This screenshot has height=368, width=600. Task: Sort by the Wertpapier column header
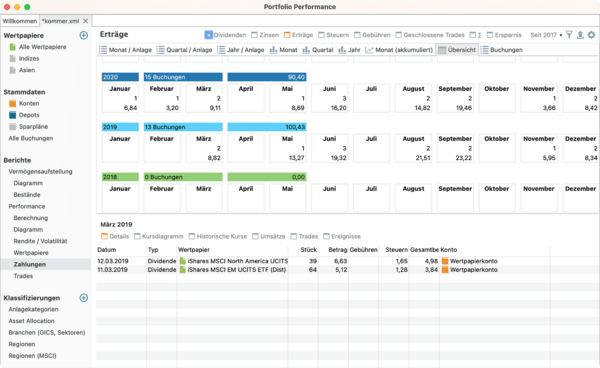[x=232, y=250]
